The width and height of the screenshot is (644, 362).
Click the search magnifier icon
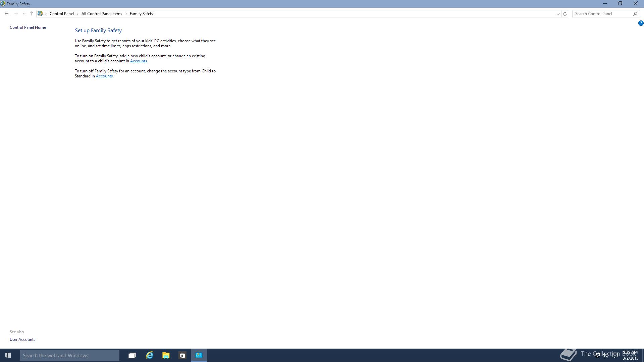tap(635, 14)
